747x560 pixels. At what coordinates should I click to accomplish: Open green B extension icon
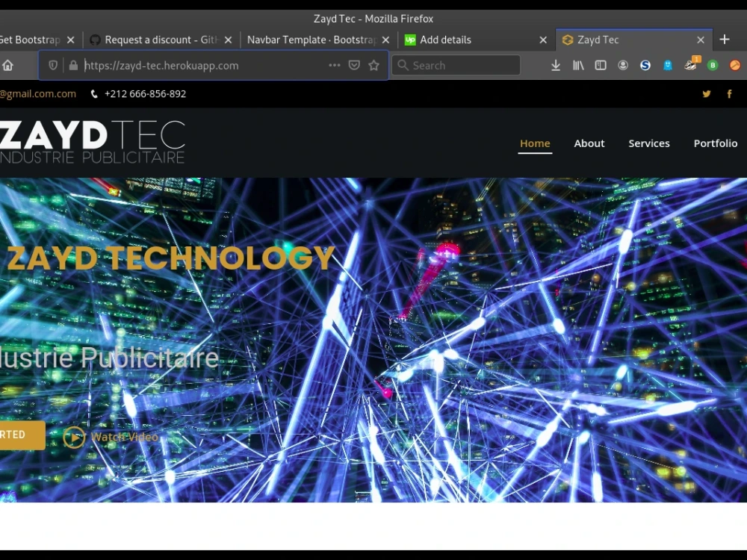(712, 65)
